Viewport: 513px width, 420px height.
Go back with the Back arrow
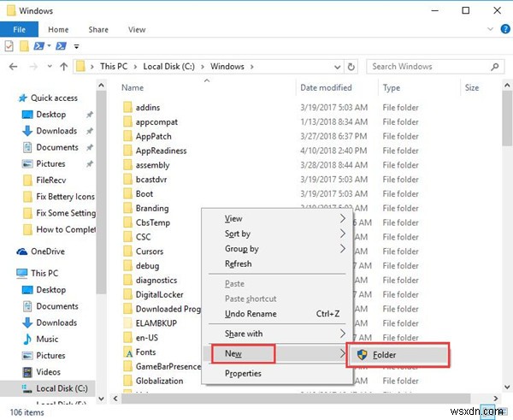[x=13, y=67]
